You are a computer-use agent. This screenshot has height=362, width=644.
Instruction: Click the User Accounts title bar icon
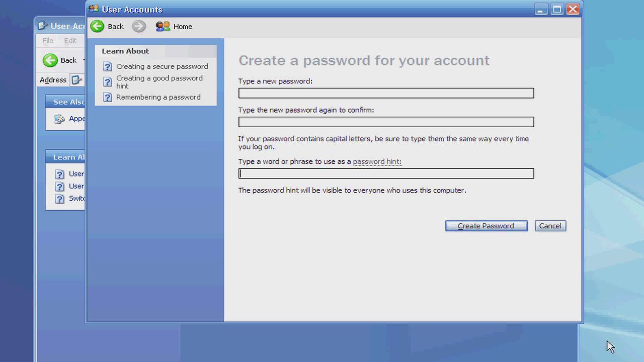pyautogui.click(x=93, y=9)
